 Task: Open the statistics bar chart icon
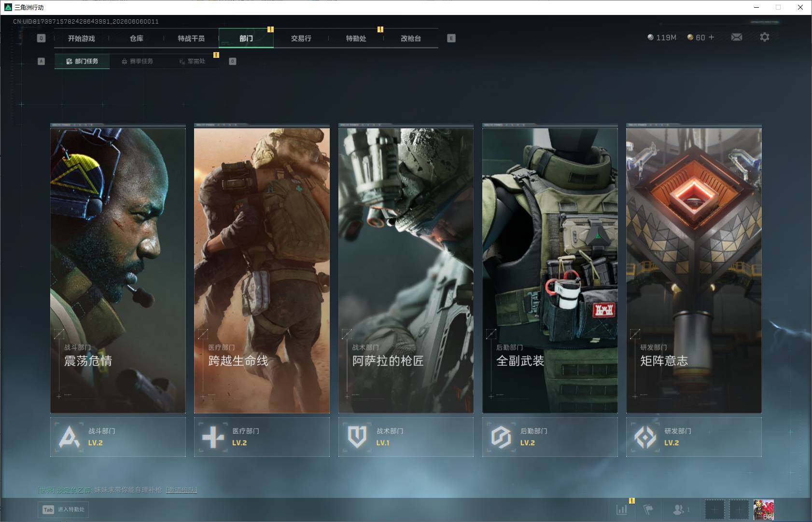coord(622,509)
